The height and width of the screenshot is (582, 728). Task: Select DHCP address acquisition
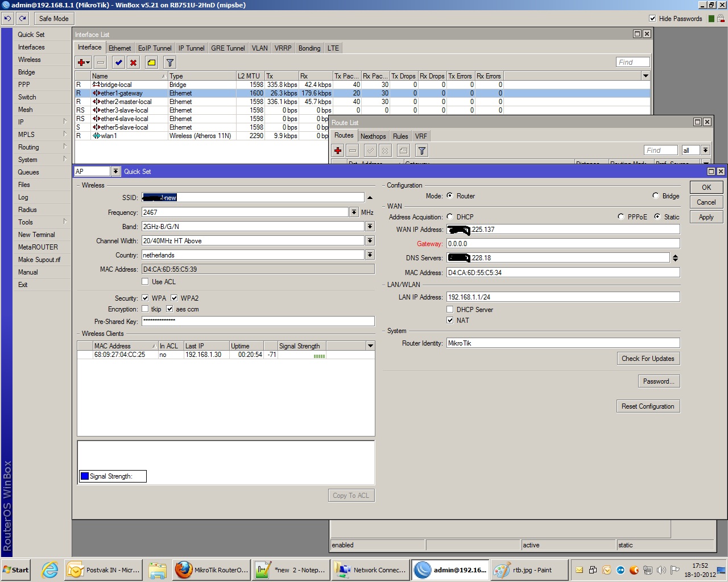450,217
